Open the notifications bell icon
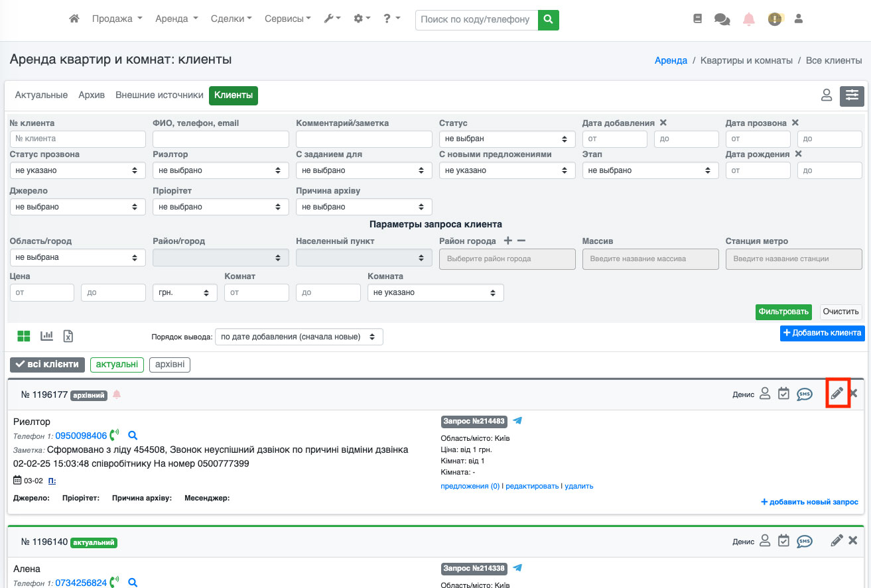The image size is (871, 588). [x=749, y=19]
